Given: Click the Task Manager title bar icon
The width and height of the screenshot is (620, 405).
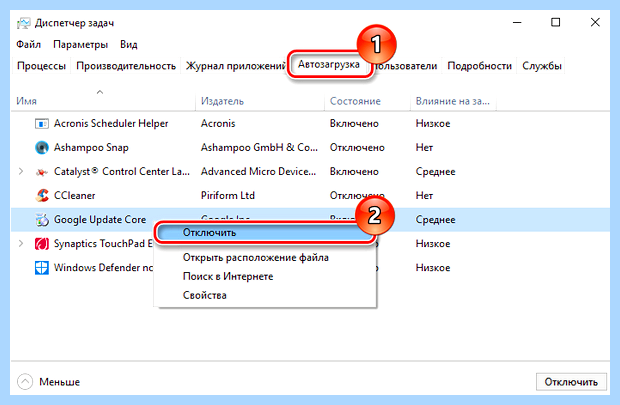Looking at the screenshot, I should tap(23, 23).
